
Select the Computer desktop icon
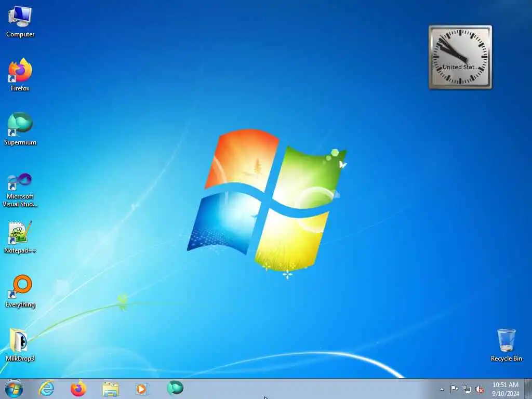(x=20, y=22)
